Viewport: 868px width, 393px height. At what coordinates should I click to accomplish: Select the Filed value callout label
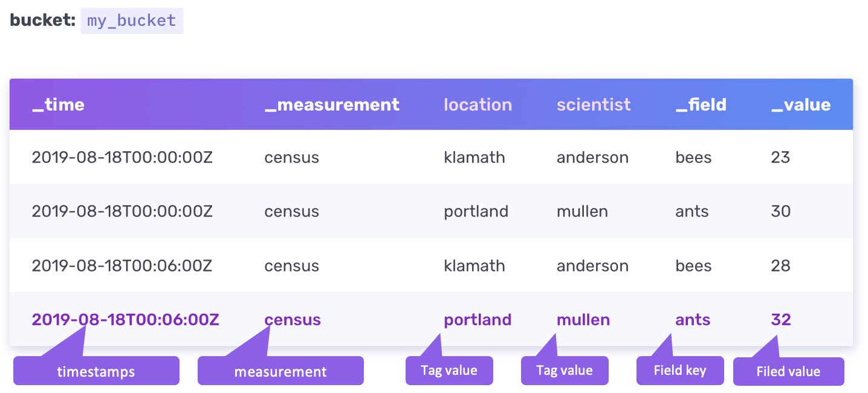[x=788, y=371]
